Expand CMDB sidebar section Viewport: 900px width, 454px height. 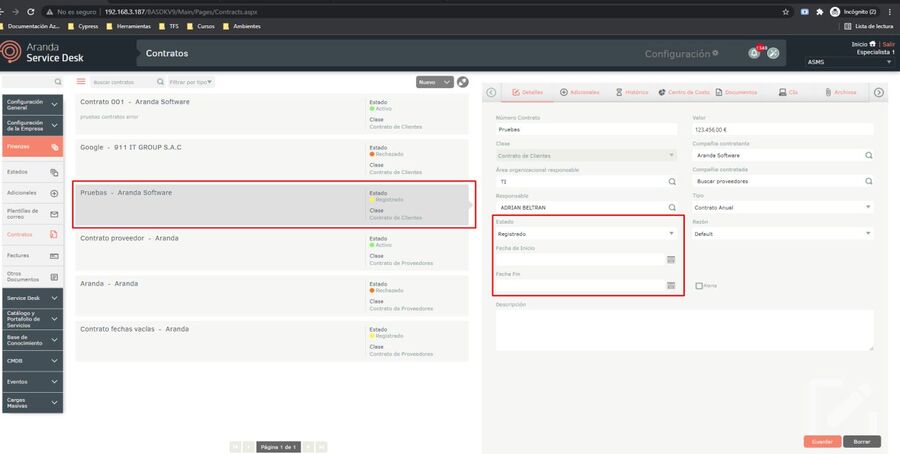click(x=33, y=360)
